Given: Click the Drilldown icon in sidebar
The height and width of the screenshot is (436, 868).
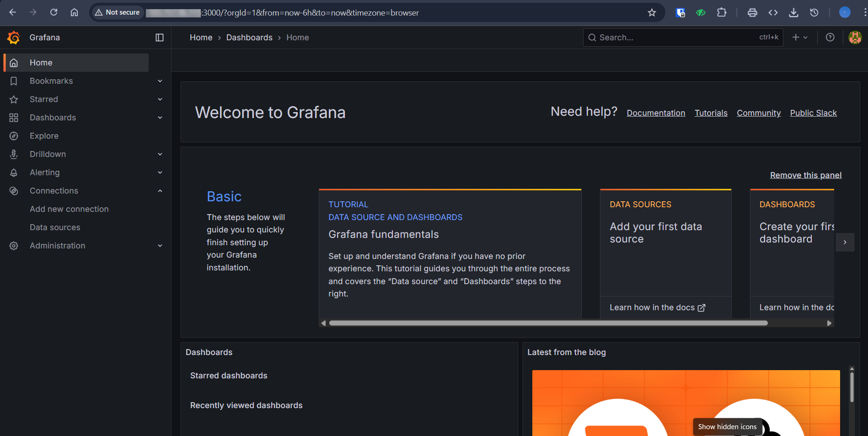Looking at the screenshot, I should click(14, 154).
